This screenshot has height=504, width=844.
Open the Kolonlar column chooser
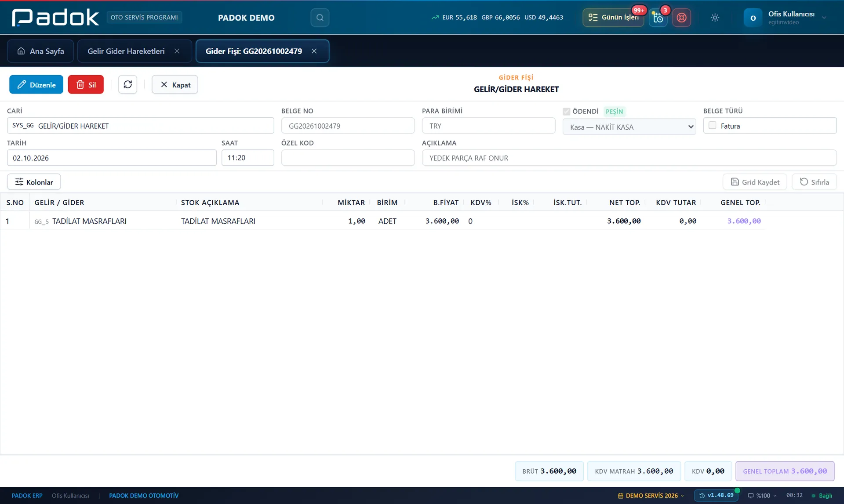pos(34,182)
